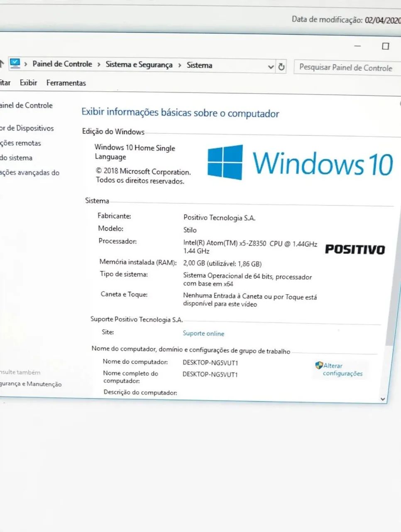Viewport: 401px width, 532px height.
Task: Click the Nenhuma Entrada à Caneta text
Action: [x=250, y=300]
